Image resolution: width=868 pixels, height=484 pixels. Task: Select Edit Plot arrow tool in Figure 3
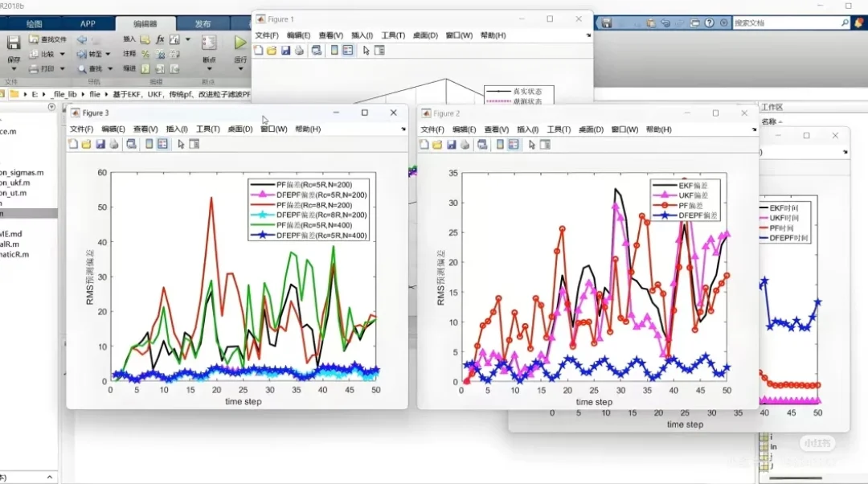pyautogui.click(x=181, y=144)
